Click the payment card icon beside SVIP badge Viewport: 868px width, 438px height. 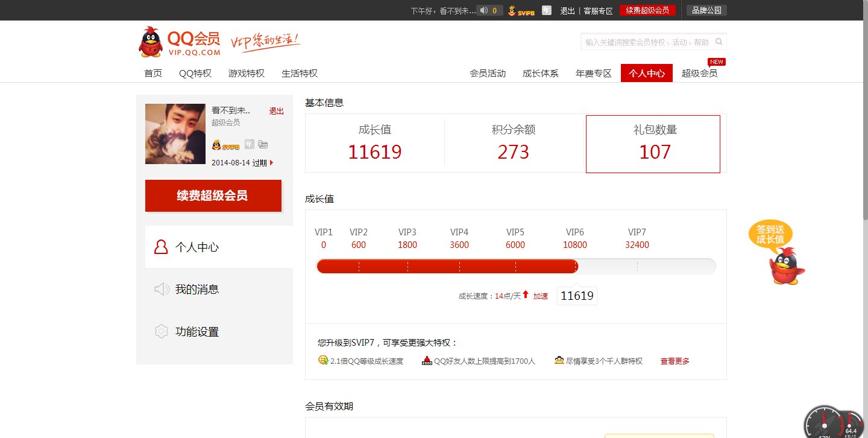pos(263,144)
